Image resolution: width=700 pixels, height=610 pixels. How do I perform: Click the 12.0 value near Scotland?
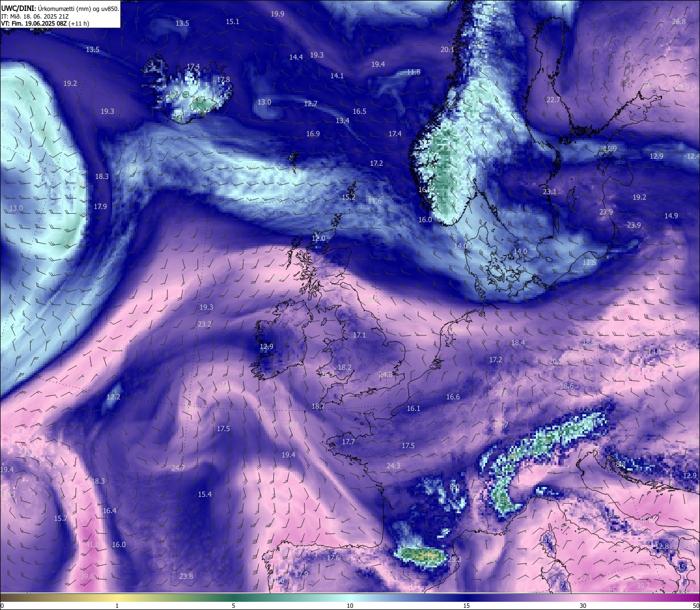point(318,238)
